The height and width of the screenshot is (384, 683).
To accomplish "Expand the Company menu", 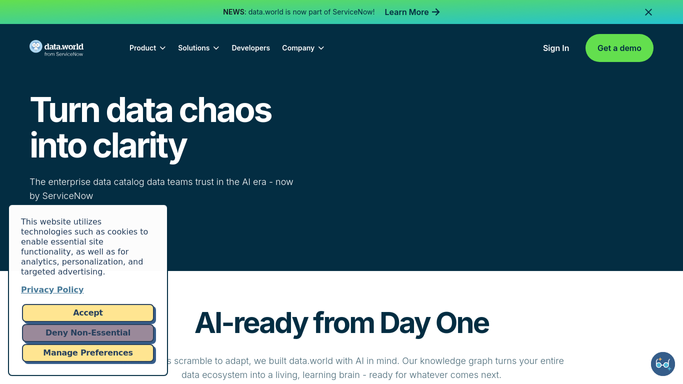I will coord(303,48).
